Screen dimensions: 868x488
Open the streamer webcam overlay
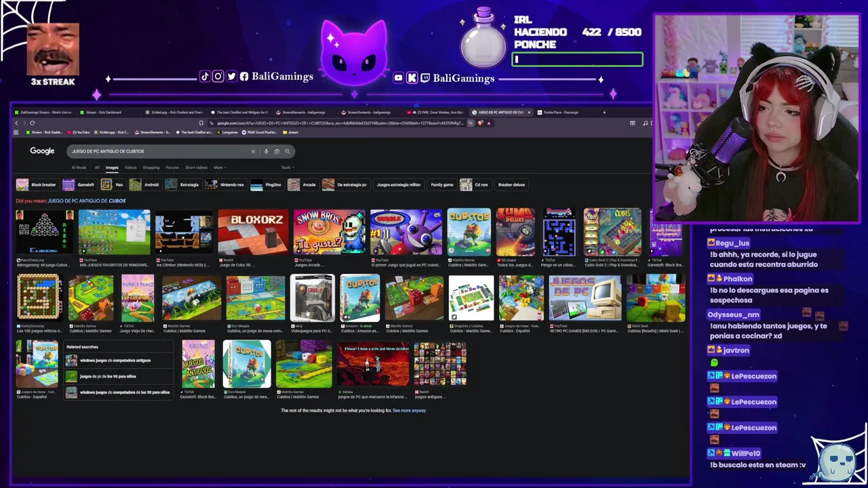(x=756, y=119)
